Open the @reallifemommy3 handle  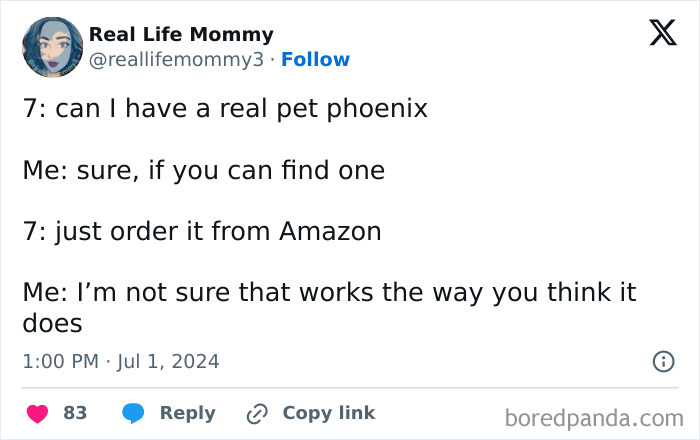point(179,59)
